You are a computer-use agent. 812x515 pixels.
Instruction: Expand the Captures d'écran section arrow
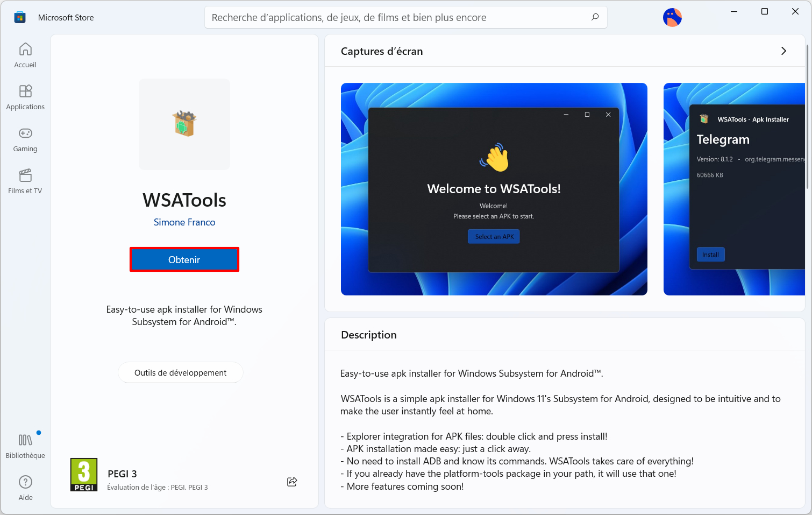click(x=783, y=51)
